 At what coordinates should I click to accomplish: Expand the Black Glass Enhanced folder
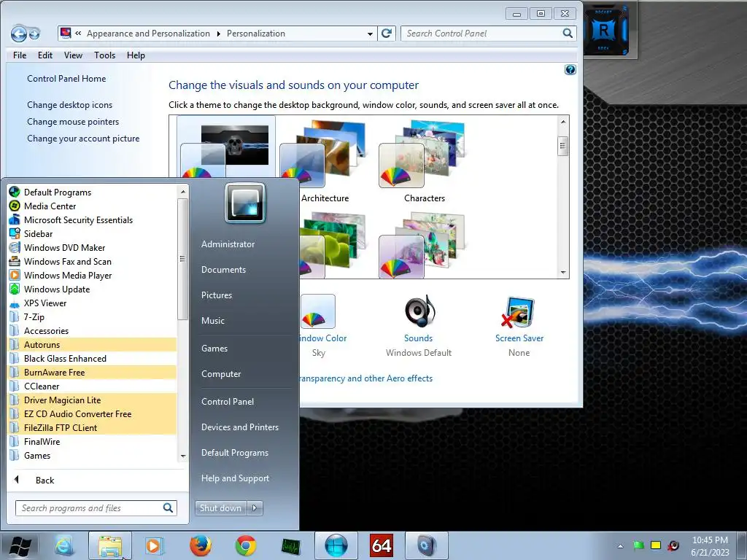click(93, 358)
